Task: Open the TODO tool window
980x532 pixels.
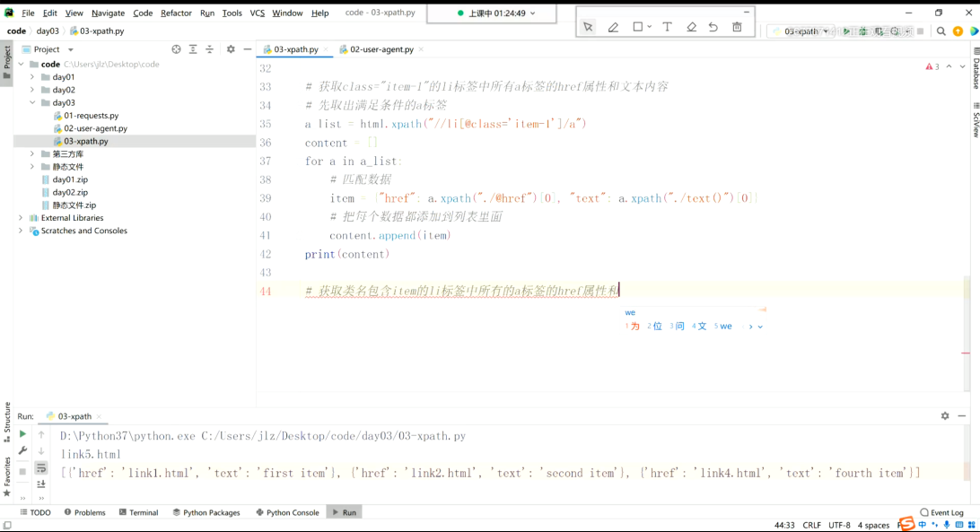Action: pos(35,512)
